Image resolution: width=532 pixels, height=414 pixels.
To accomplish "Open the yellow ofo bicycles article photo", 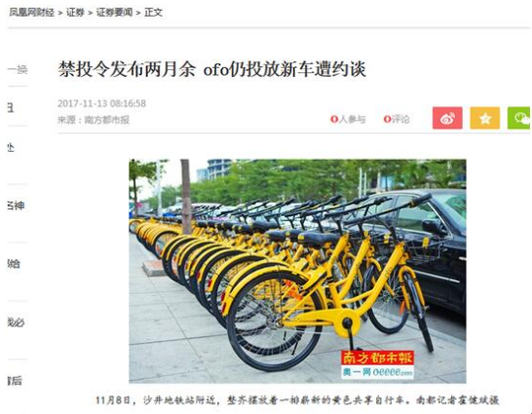I will [297, 271].
